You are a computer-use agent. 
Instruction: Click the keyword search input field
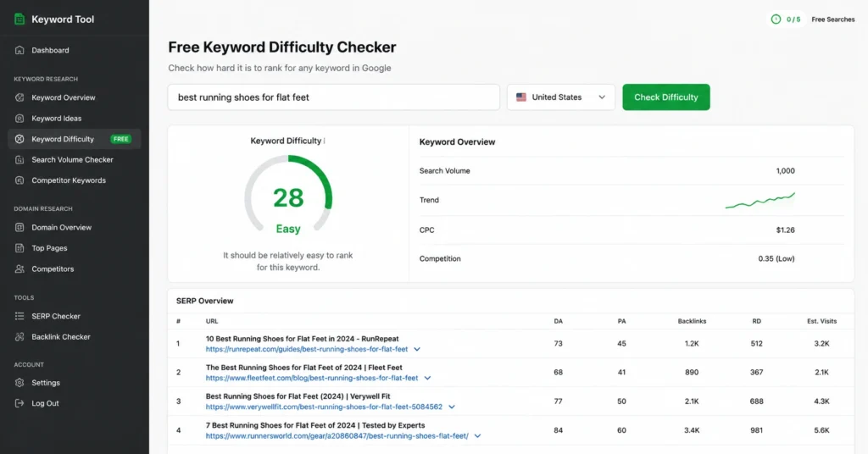click(334, 97)
